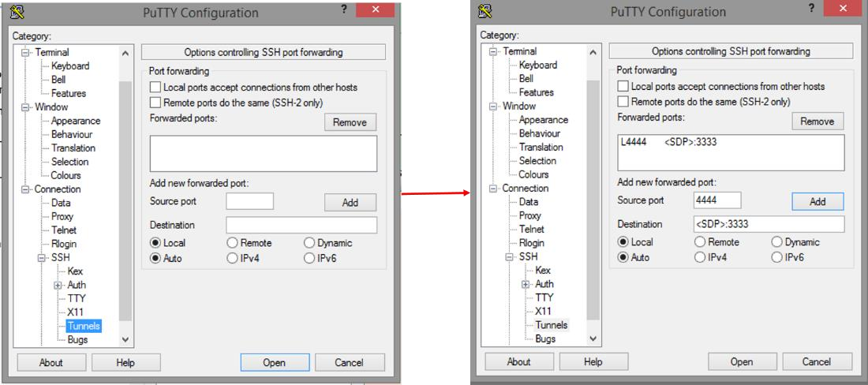Screen dimensions: 868x385
Task: Select X11 category in right window tree
Action: (543, 311)
